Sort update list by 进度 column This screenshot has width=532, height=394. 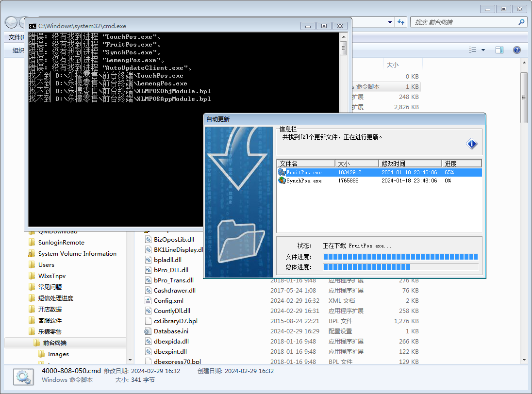point(462,164)
